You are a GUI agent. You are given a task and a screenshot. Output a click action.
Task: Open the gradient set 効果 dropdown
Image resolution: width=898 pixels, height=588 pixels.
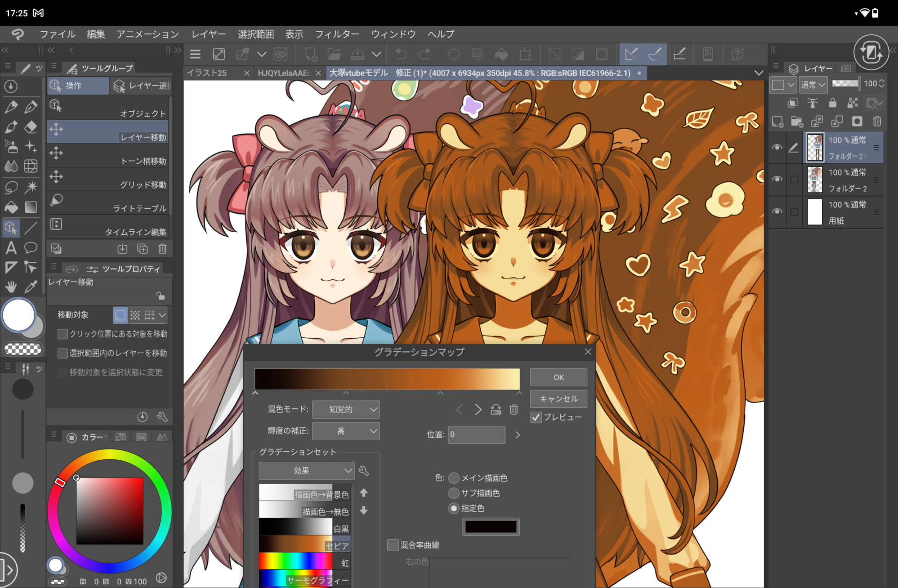306,471
